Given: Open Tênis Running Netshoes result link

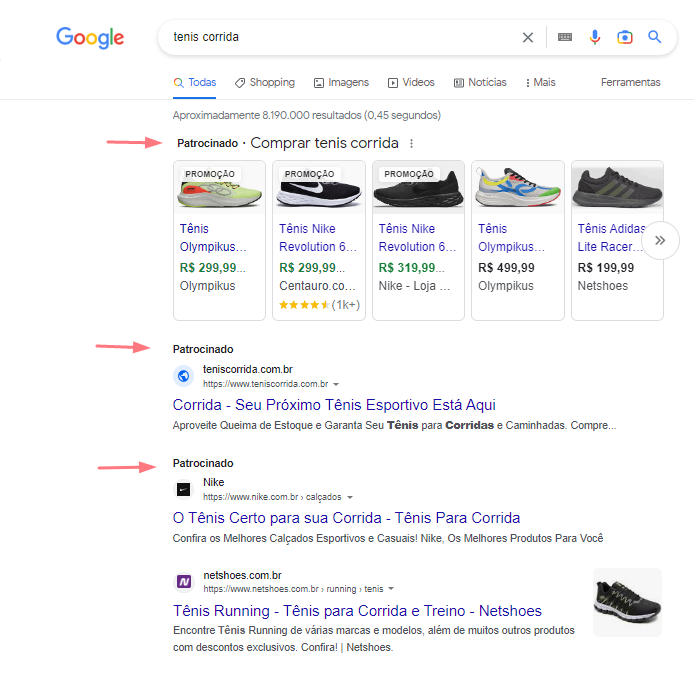Looking at the screenshot, I should coord(357,610).
